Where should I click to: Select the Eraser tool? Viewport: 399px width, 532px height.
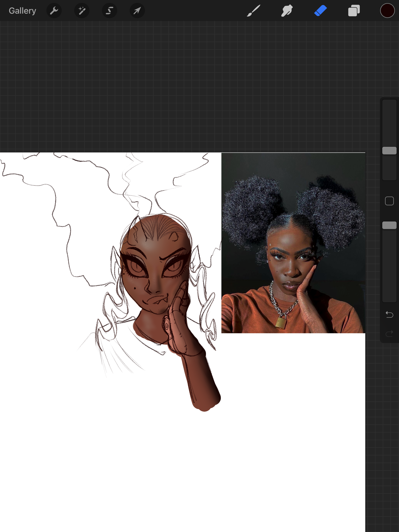(320, 11)
